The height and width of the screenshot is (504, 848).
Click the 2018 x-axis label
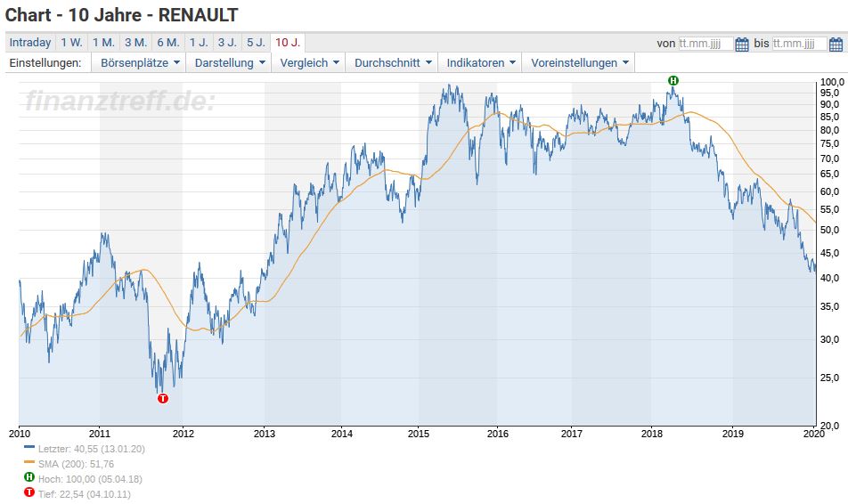[652, 434]
